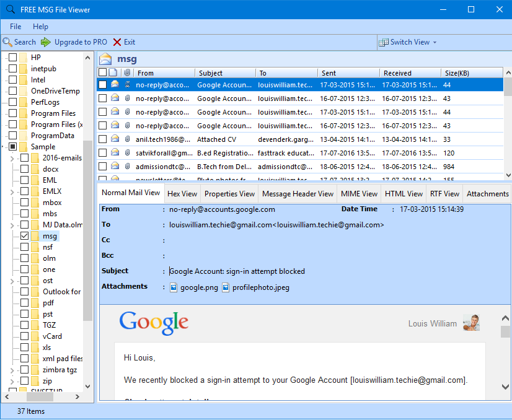The height and width of the screenshot is (420, 512).
Task: Click the Upgrade to PRO label
Action: coord(81,42)
